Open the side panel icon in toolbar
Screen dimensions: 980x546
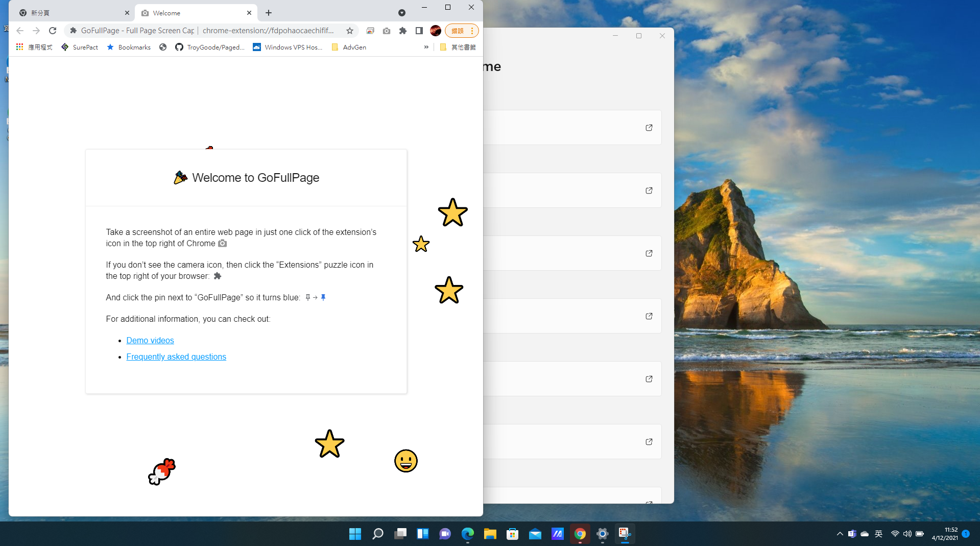(419, 31)
